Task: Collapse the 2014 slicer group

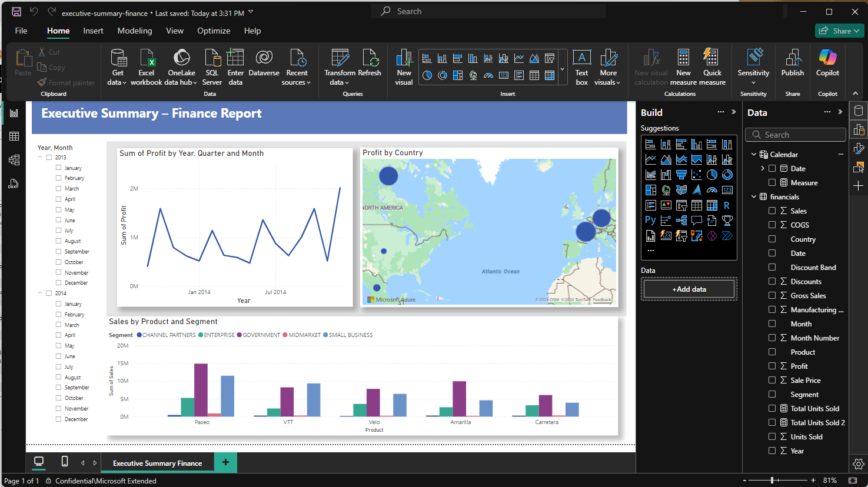Action: tap(40, 293)
